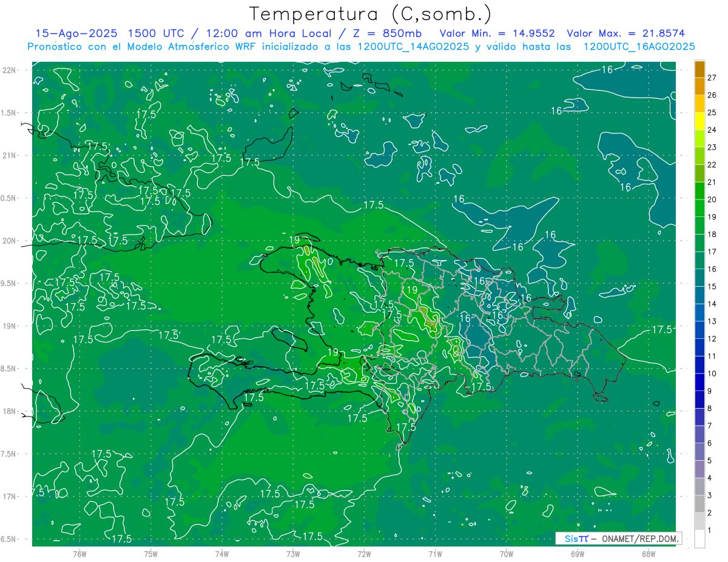The width and height of the screenshot is (728, 562).
Task: Click the "7" label on the color scale
Action: (x=709, y=426)
